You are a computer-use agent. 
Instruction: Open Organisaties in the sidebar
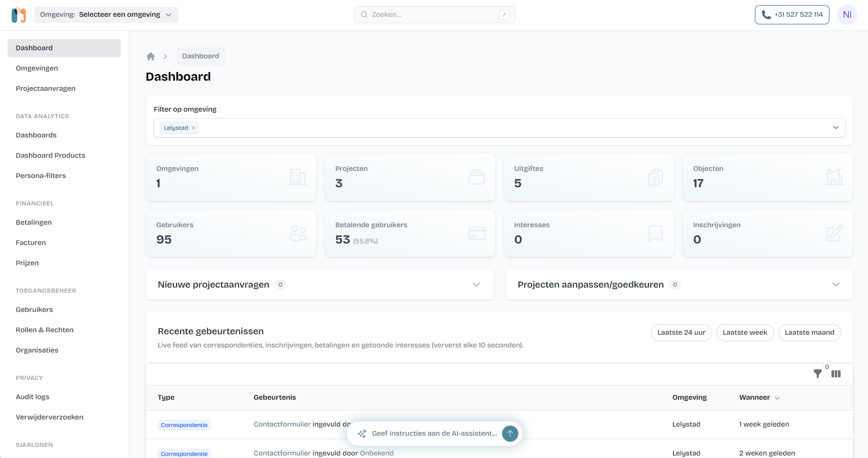pos(64,350)
